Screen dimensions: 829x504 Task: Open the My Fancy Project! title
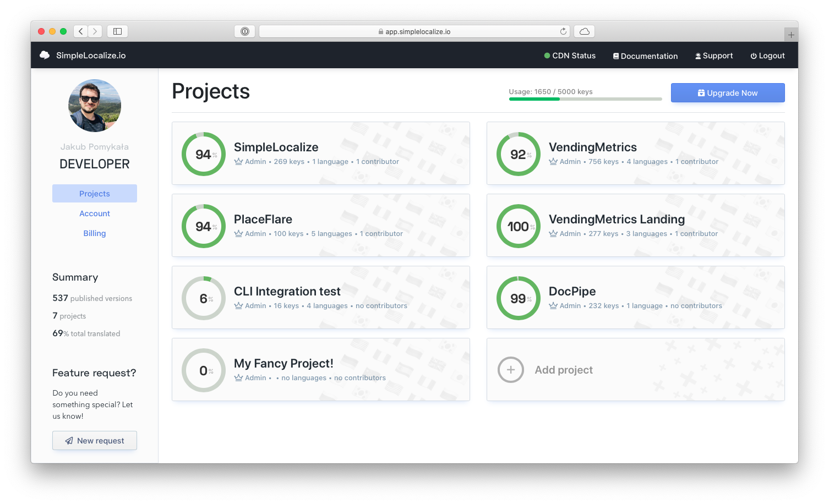[x=283, y=363]
